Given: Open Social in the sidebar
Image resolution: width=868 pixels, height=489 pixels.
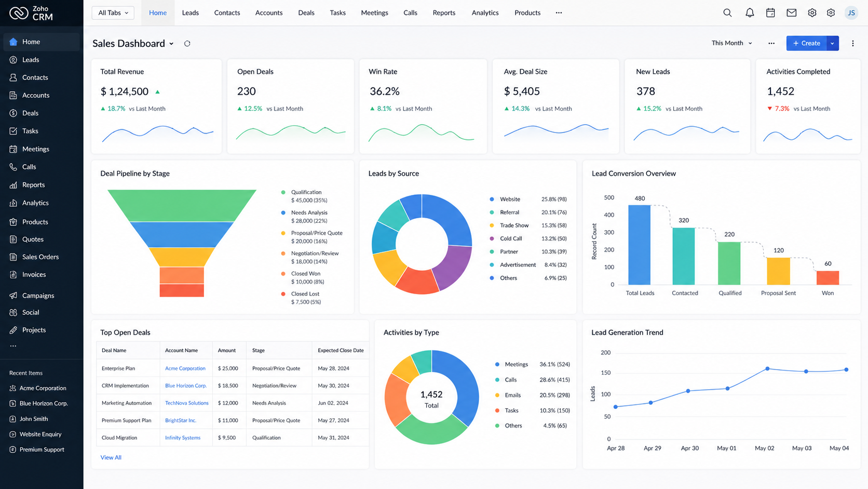Looking at the screenshot, I should tap(42, 313).
